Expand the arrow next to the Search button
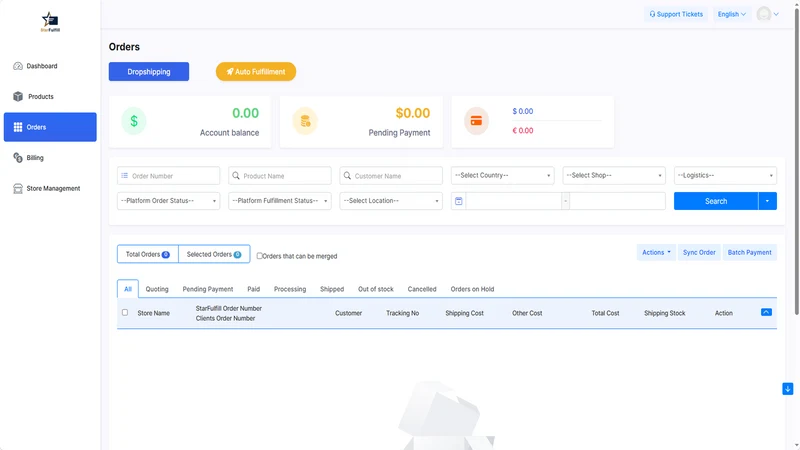 pos(767,201)
